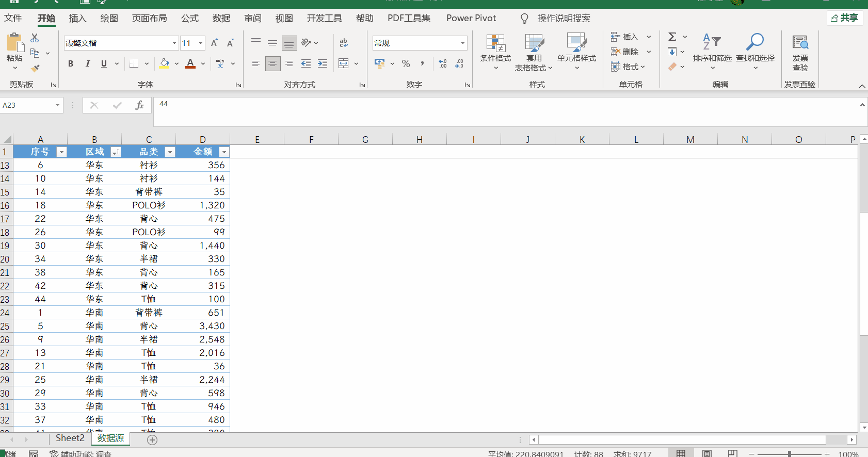Toggle Italic formatting

87,63
